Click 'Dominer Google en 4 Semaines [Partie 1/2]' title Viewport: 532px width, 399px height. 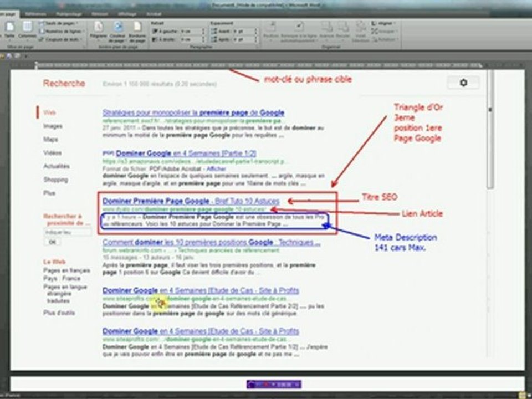tap(186, 154)
